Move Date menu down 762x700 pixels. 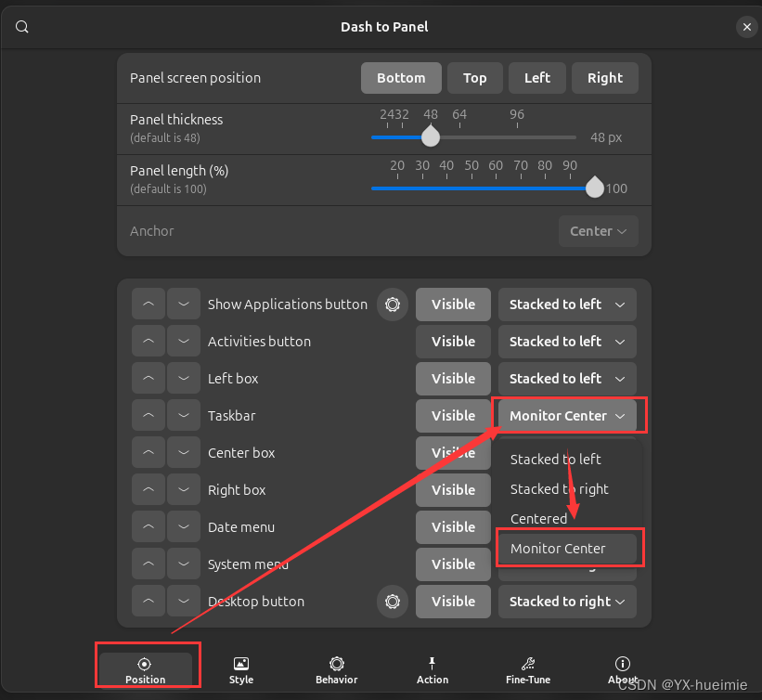[x=184, y=527]
